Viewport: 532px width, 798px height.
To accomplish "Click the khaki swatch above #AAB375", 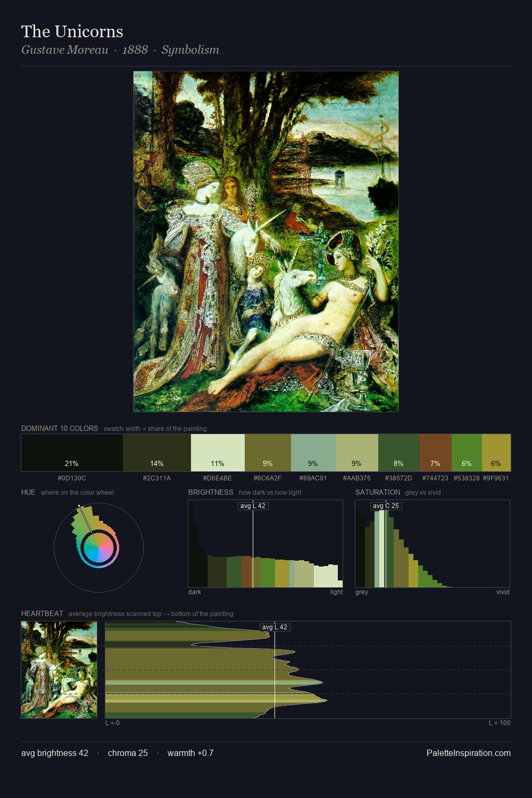I will 357,453.
